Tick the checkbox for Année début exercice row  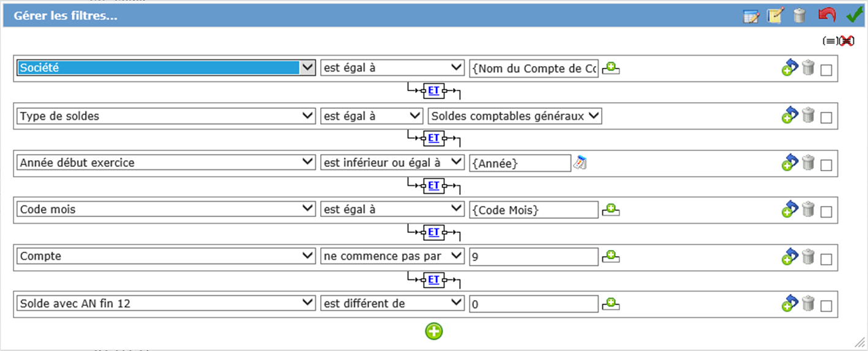[x=826, y=165]
